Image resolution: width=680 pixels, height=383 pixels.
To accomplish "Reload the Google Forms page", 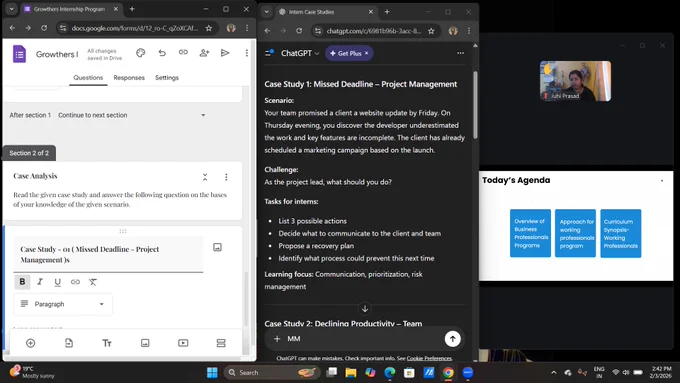I will tap(44, 28).
